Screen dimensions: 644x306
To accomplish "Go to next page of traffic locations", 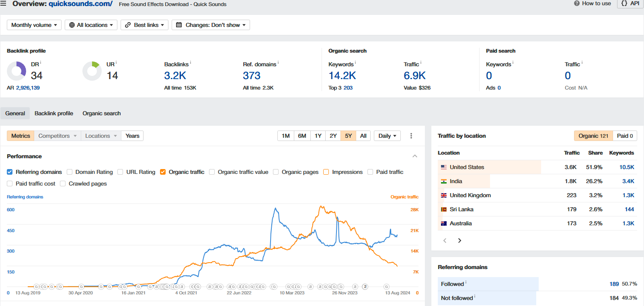I will (x=459, y=241).
